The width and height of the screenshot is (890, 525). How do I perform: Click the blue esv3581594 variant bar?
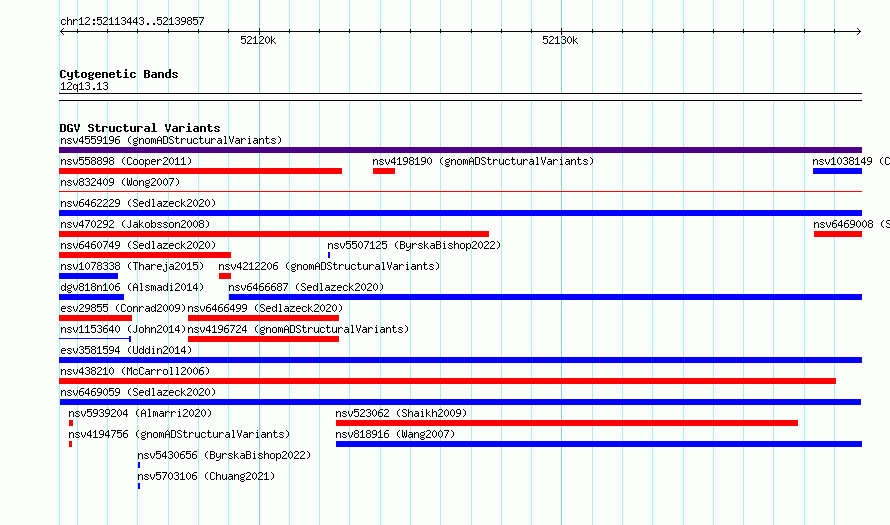tap(460, 360)
